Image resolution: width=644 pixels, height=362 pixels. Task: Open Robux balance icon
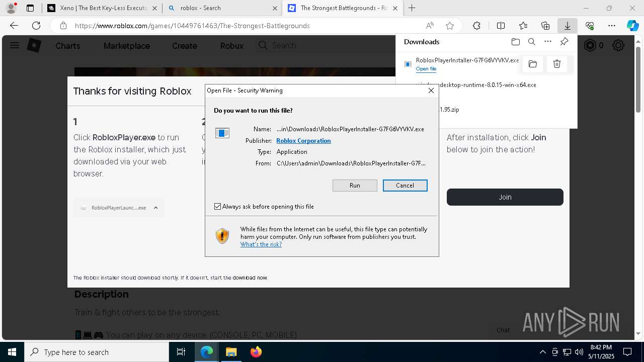tap(590, 45)
